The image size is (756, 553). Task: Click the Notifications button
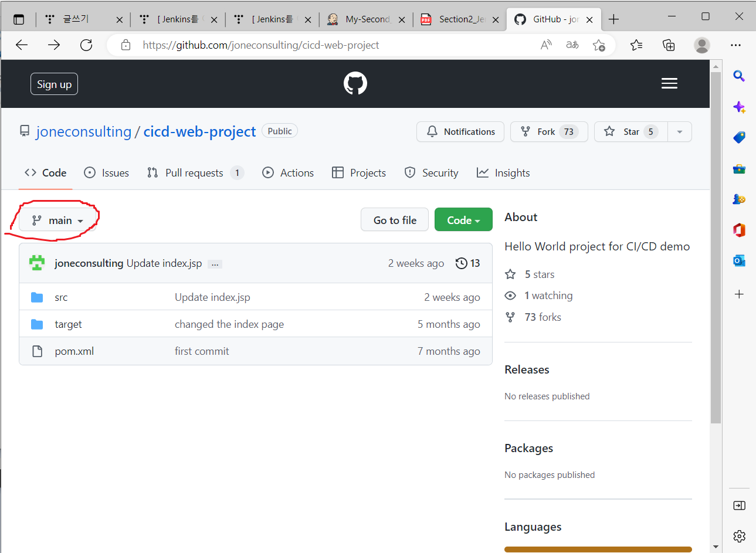pyautogui.click(x=460, y=132)
